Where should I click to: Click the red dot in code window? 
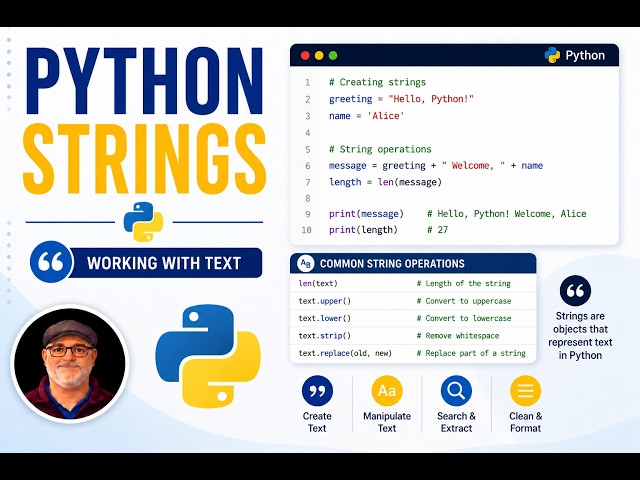(x=305, y=56)
